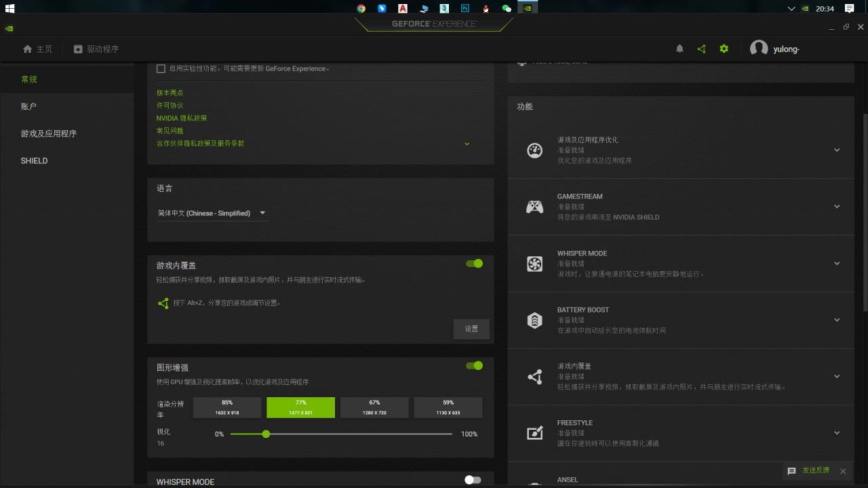868x488 pixels.
Task: Open the SHIELD settings section
Action: click(x=66, y=161)
